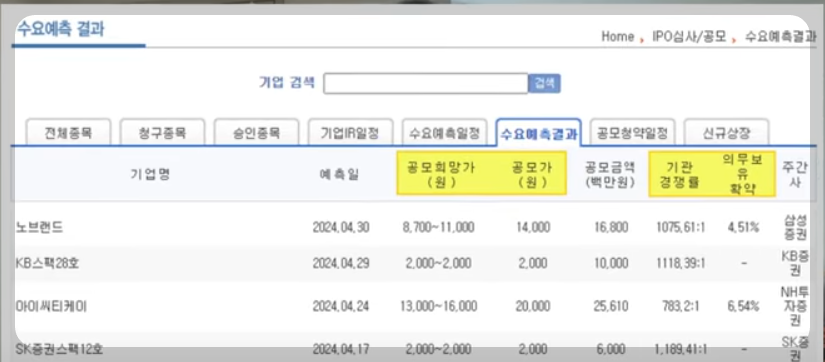Click the 1,189.41:1 competition rate cell
This screenshot has height=362, width=825.
(680, 348)
